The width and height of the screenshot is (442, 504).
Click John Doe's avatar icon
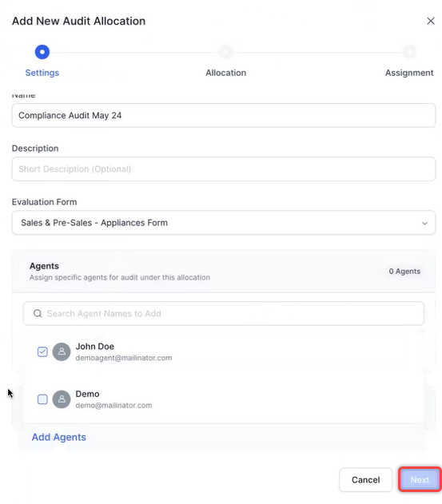(62, 352)
